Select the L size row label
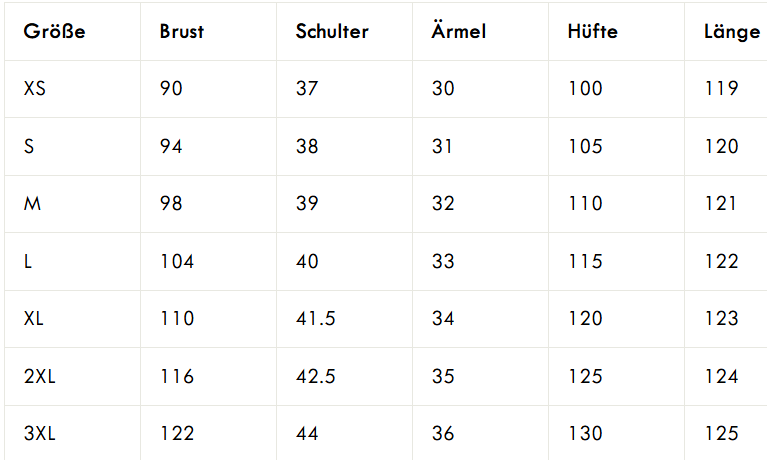767x460 pixels. (28, 261)
